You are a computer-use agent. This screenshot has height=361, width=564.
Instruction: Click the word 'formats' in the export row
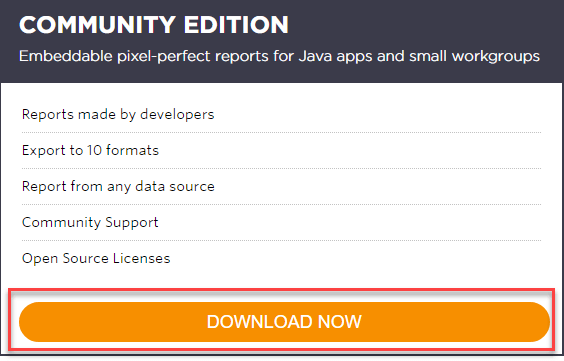coord(132,150)
